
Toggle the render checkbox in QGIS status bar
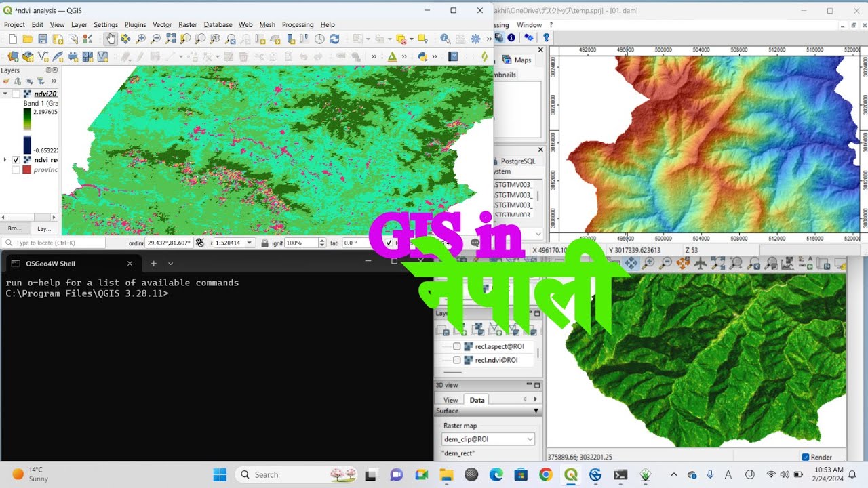[x=389, y=243]
